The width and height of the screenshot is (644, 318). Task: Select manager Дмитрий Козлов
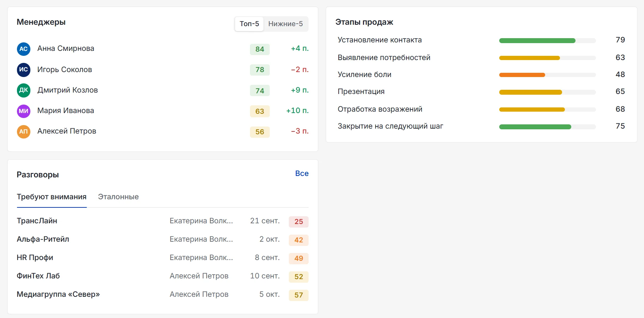click(x=67, y=90)
